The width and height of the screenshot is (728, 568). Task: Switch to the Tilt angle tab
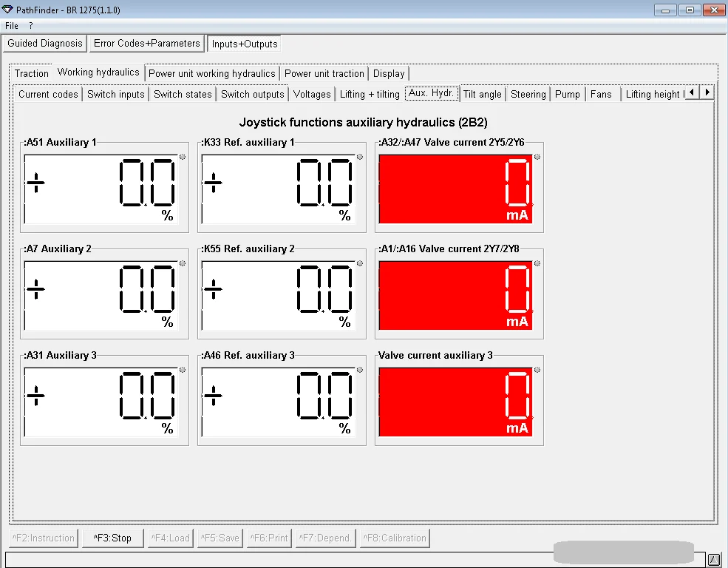point(482,94)
